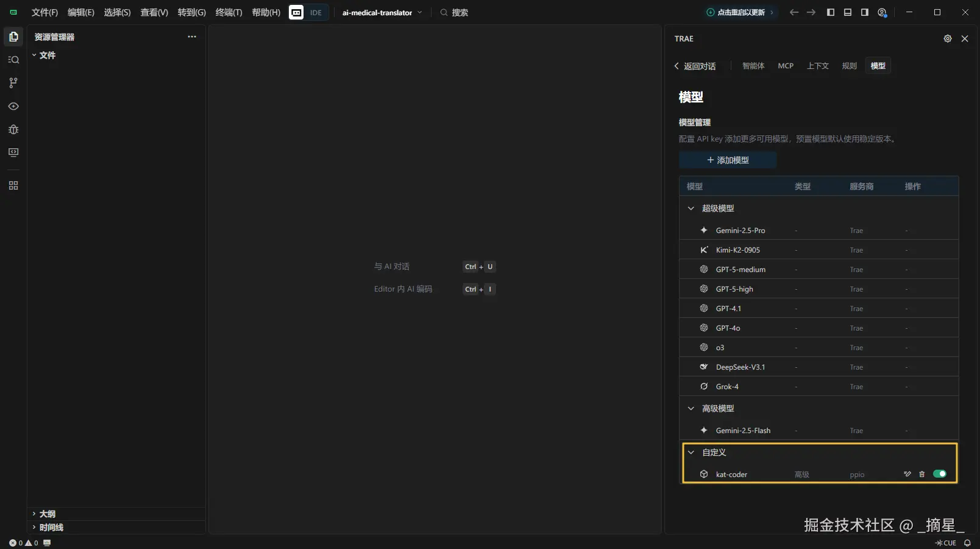The width and height of the screenshot is (980, 549).
Task: Open the account profile icon
Action: [882, 12]
